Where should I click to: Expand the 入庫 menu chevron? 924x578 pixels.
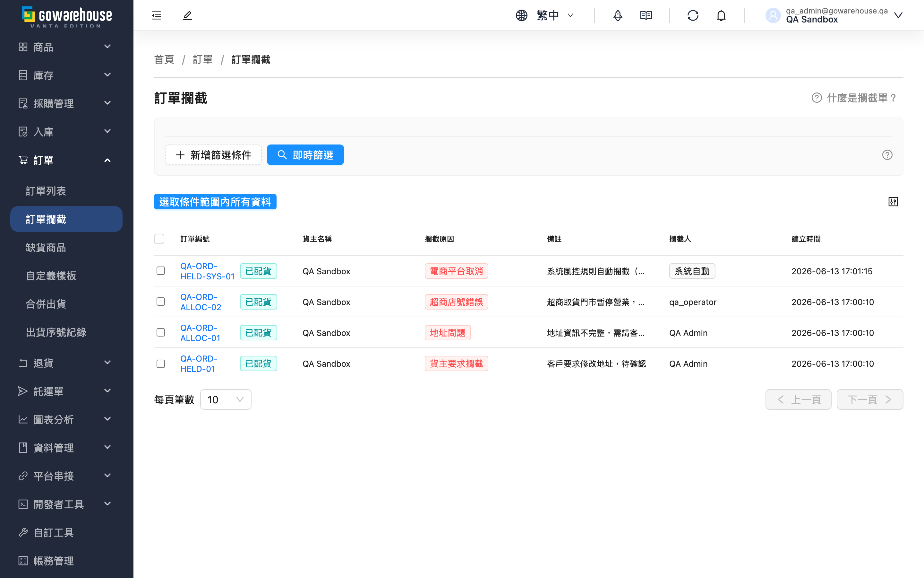[x=108, y=131]
